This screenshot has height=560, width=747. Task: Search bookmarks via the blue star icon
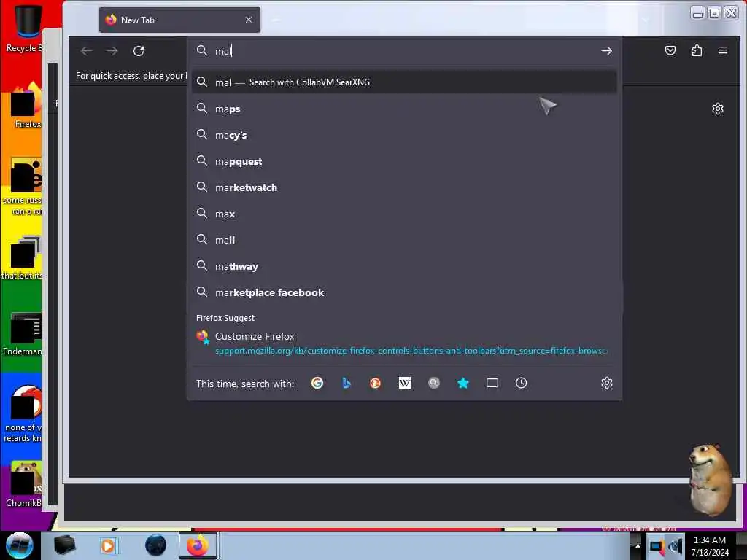click(463, 383)
